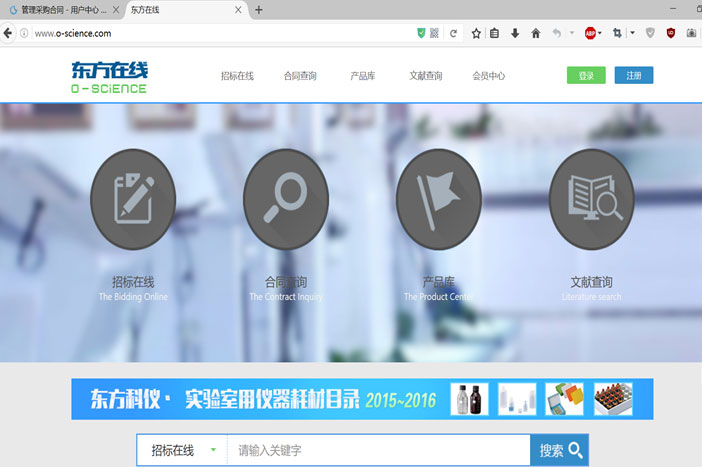Bookmark this page with the star icon

476,33
